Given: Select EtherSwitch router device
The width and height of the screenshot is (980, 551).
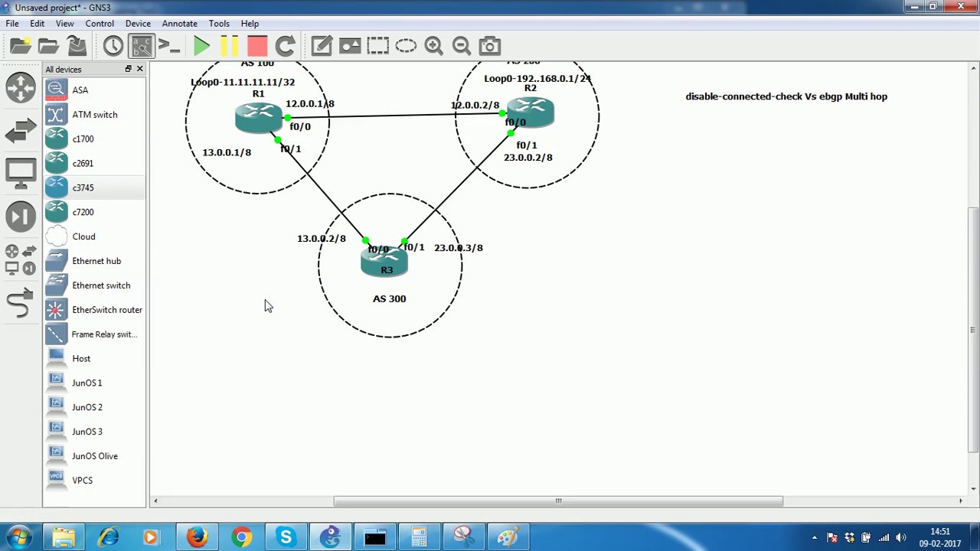Looking at the screenshot, I should click(x=94, y=310).
